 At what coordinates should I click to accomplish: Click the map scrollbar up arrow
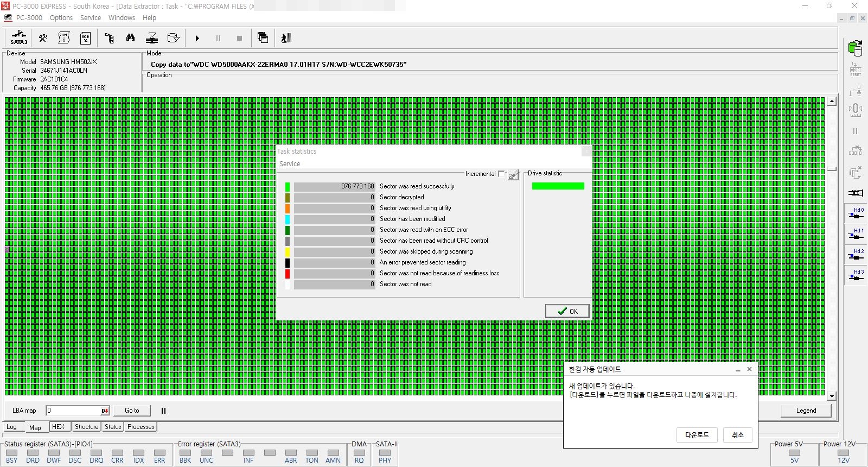pyautogui.click(x=832, y=102)
